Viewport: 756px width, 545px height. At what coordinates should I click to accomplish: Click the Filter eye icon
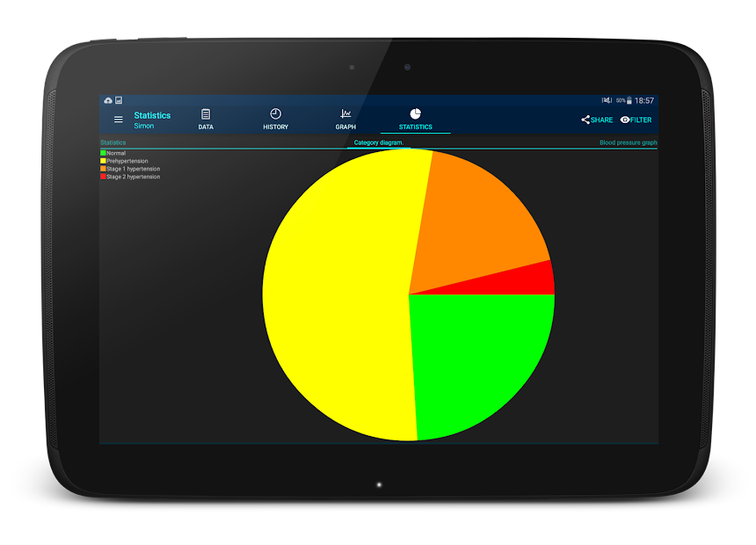tap(625, 120)
